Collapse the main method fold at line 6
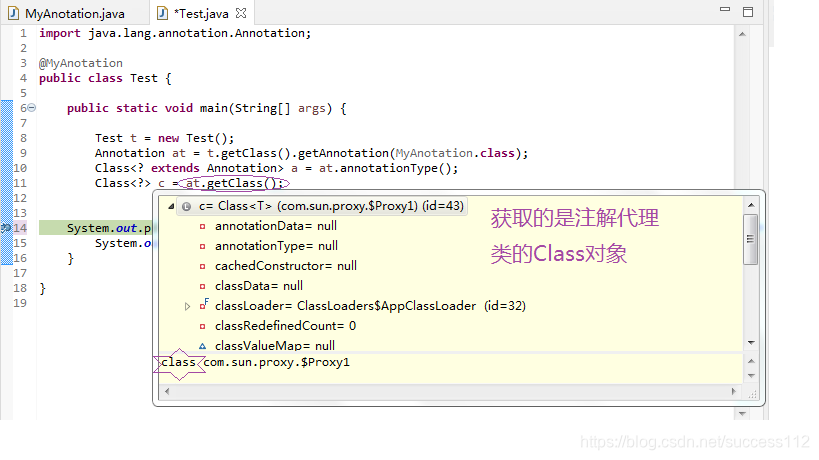Image resolution: width=819 pixels, height=460 pixels. [31, 108]
